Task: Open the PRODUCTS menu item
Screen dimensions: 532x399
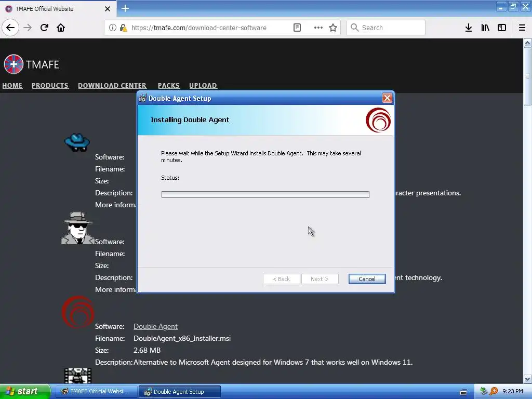Action: (x=50, y=86)
